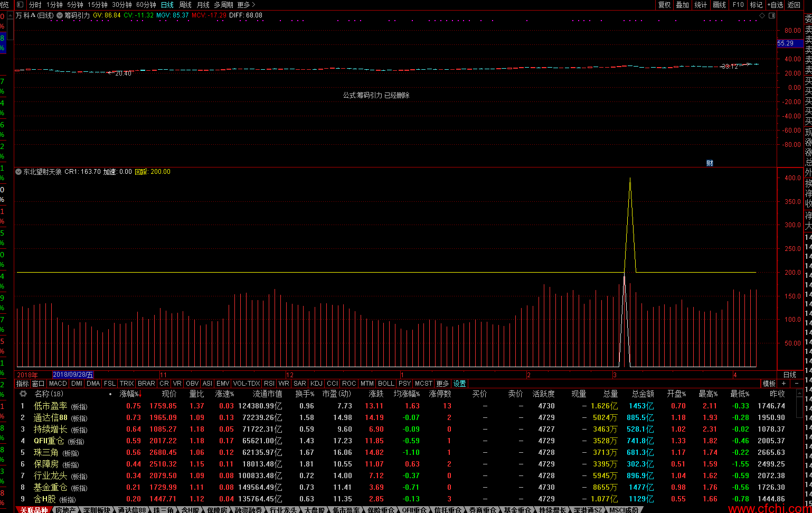Viewport: 812px width, 513px height.
Task: Select the 日线 daily period
Action: click(167, 5)
